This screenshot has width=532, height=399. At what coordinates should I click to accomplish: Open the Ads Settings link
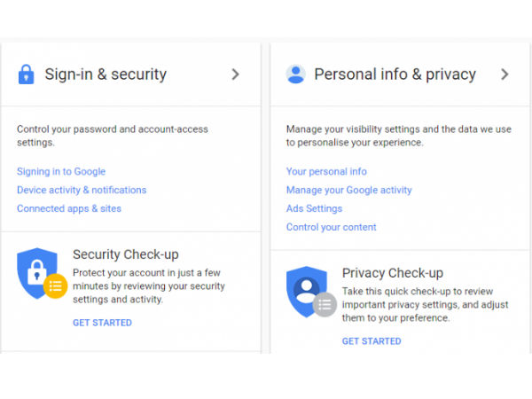[x=314, y=208]
